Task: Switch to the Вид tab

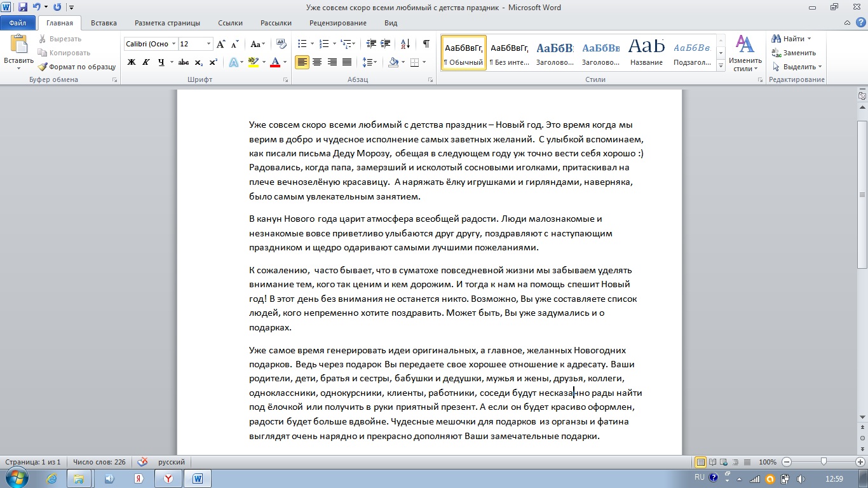Action: 391,23
